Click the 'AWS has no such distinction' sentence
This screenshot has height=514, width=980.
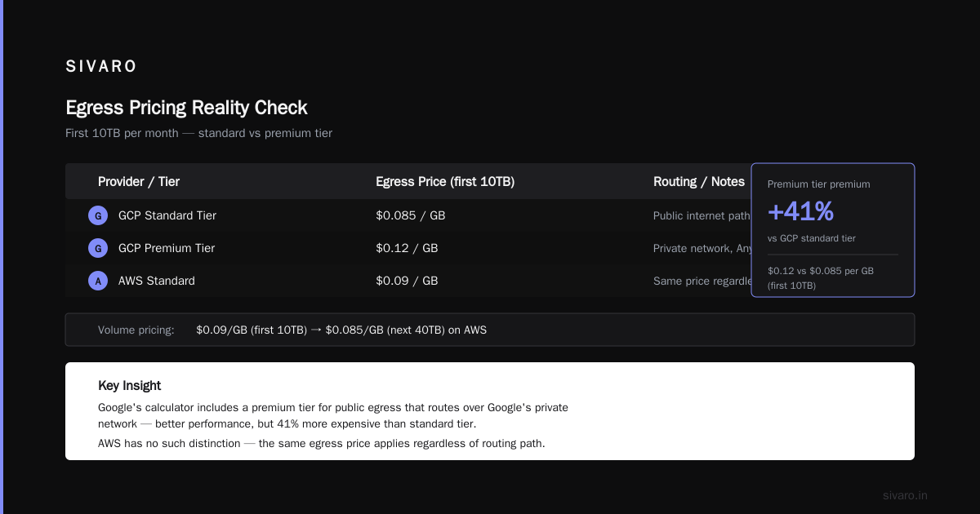pyautogui.click(x=322, y=444)
